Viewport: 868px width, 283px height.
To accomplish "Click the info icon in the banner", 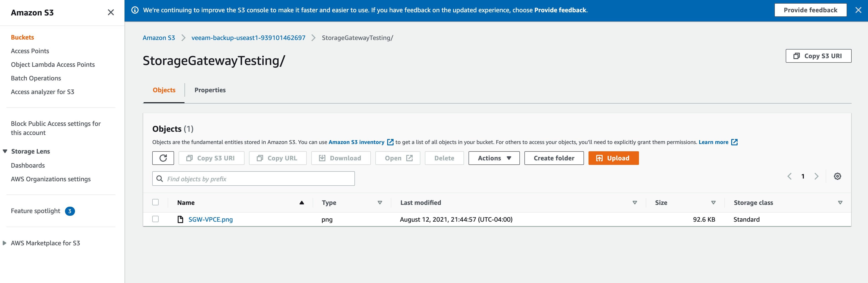I will coord(135,10).
